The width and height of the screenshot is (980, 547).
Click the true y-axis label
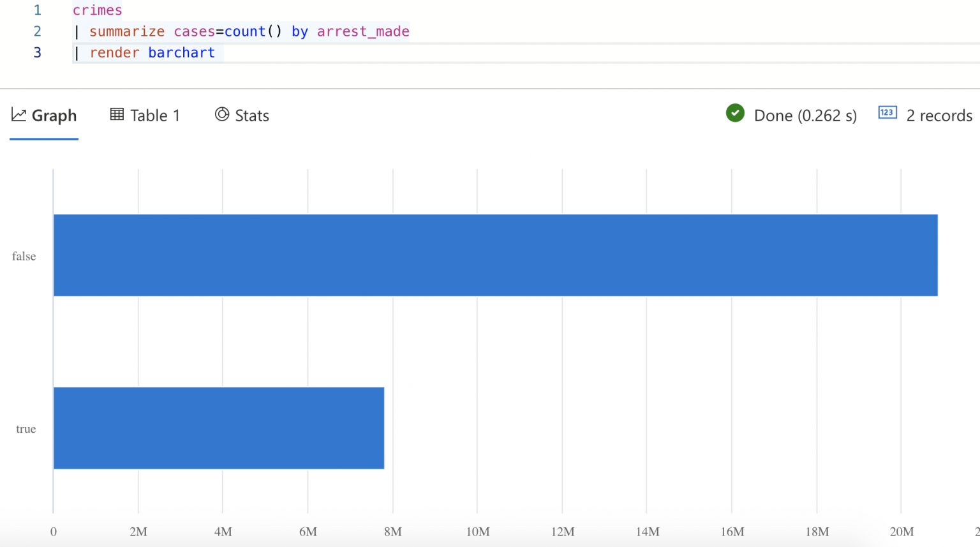(x=25, y=429)
